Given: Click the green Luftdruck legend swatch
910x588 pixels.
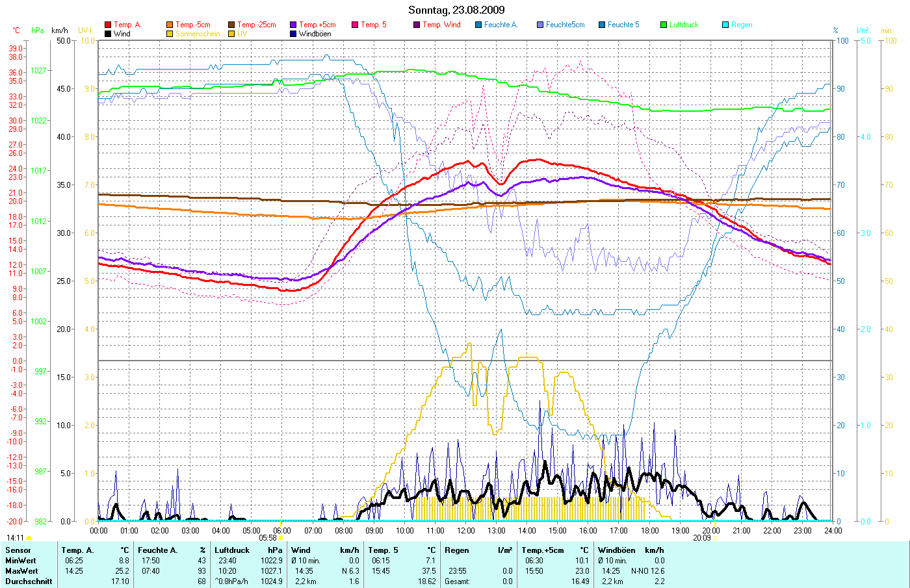Looking at the screenshot, I should [664, 25].
